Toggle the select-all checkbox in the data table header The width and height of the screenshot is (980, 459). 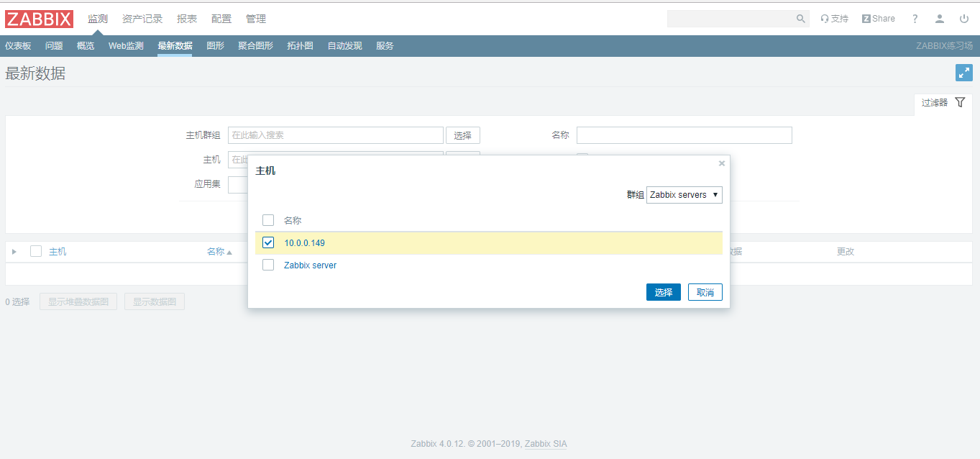click(x=36, y=251)
